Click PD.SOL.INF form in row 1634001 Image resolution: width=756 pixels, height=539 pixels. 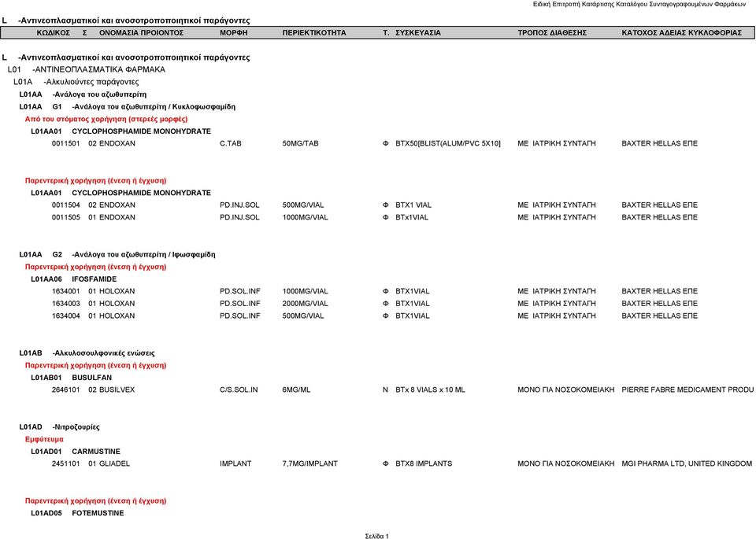point(240,291)
